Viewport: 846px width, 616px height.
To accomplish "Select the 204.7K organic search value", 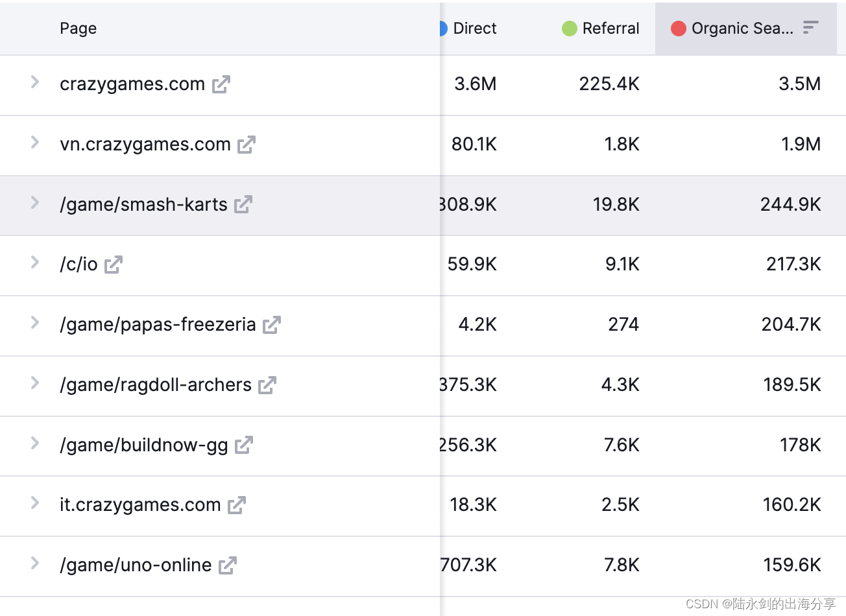I will click(x=792, y=325).
